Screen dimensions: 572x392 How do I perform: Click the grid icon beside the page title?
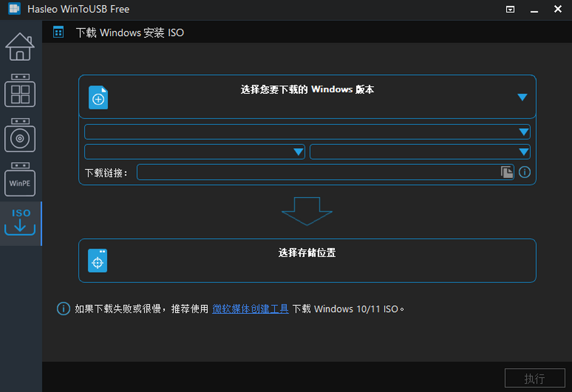59,32
